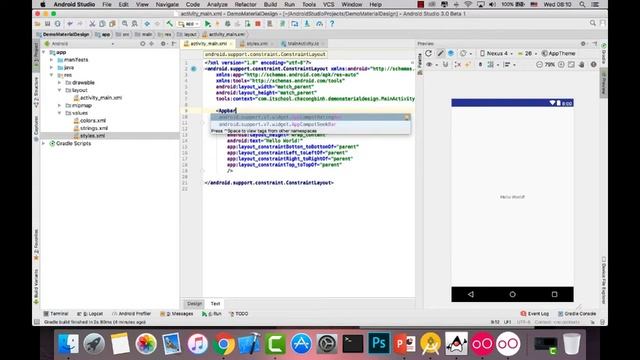Click the warnings indicator icon in Preview toolbar
The image size is (640, 360).
click(x=593, y=64)
